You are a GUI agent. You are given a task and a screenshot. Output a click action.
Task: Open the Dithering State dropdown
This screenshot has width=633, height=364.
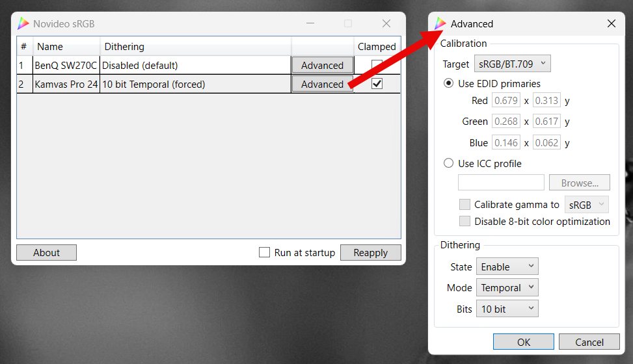coord(507,266)
